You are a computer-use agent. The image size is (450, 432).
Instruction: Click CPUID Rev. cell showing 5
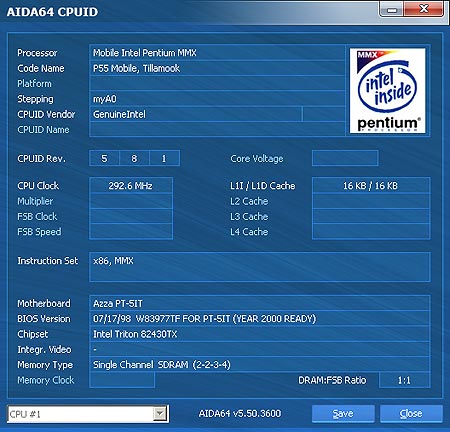(104, 158)
